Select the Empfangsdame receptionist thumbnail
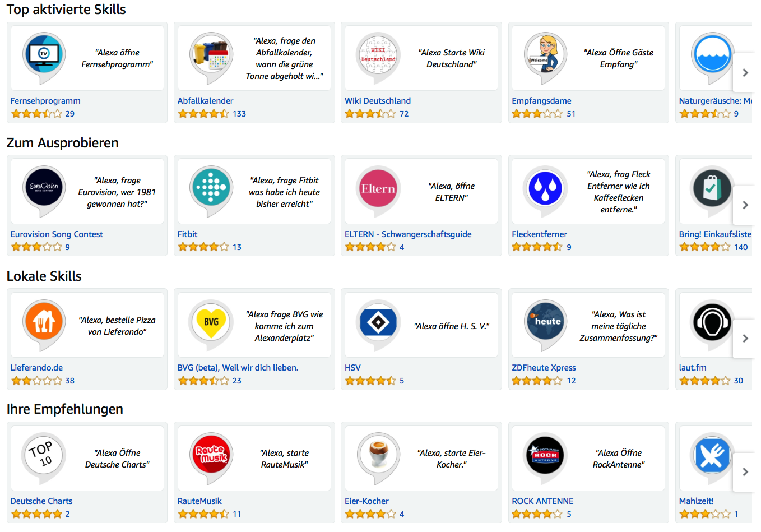 [545, 55]
